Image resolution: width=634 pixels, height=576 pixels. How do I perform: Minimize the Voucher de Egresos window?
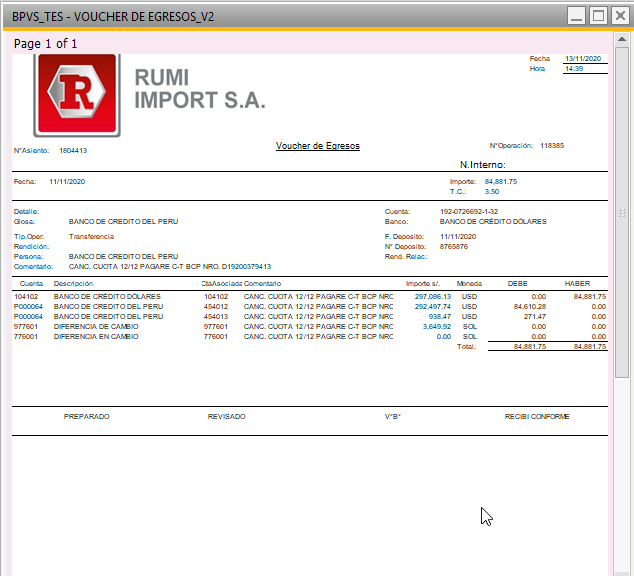pyautogui.click(x=576, y=16)
